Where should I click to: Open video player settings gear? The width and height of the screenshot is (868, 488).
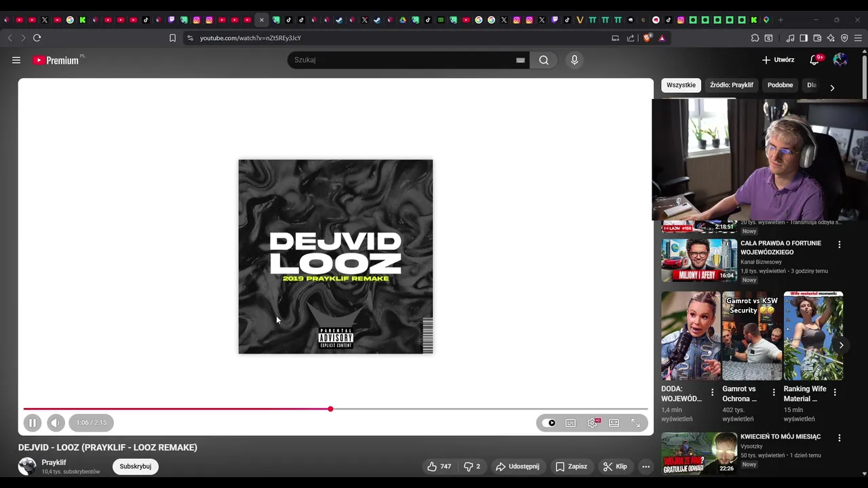click(x=593, y=423)
